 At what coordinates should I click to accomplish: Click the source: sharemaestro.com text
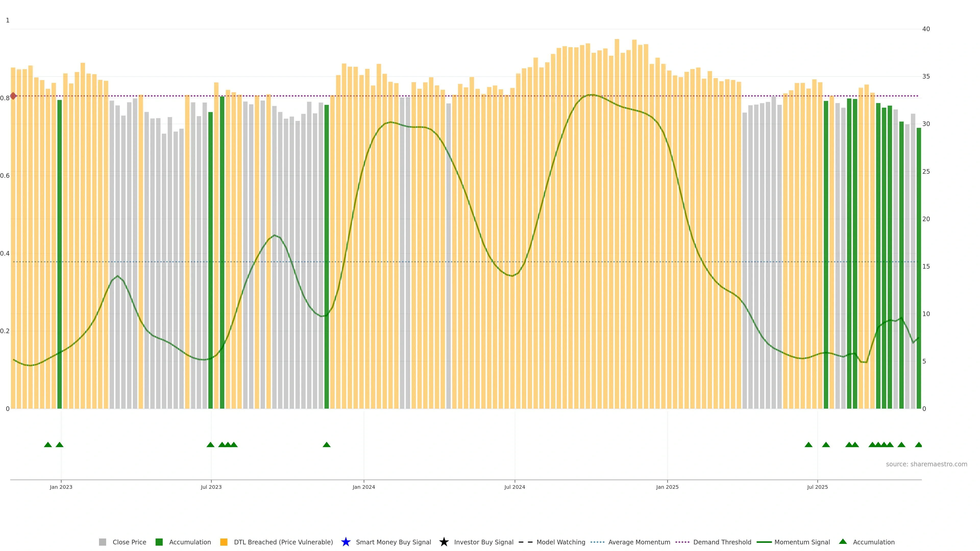tap(926, 464)
